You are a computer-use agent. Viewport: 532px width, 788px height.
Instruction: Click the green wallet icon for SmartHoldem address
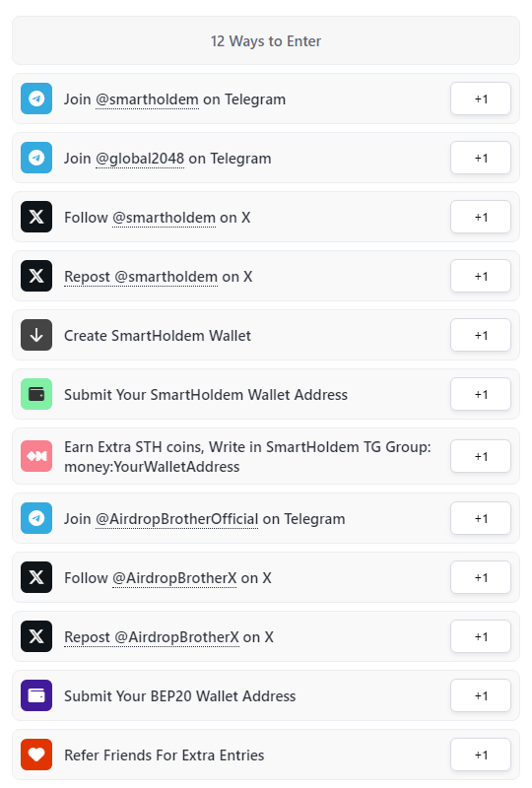pos(36,394)
